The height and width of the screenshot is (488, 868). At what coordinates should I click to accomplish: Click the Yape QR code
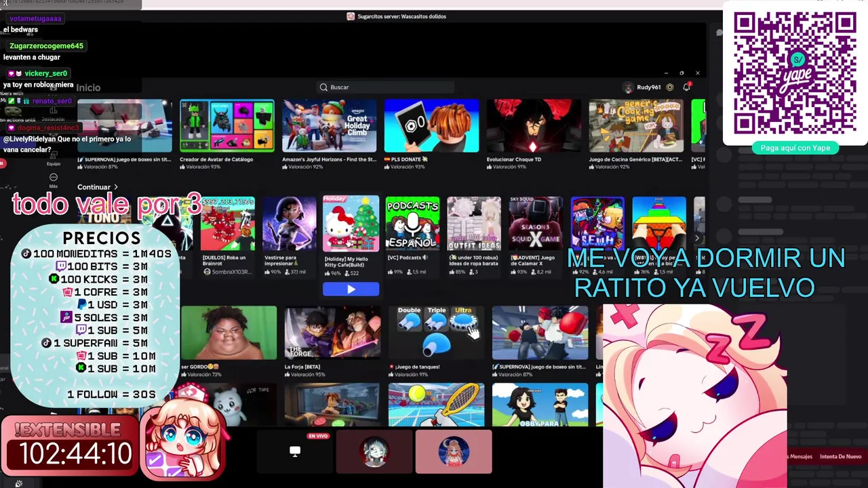795,73
